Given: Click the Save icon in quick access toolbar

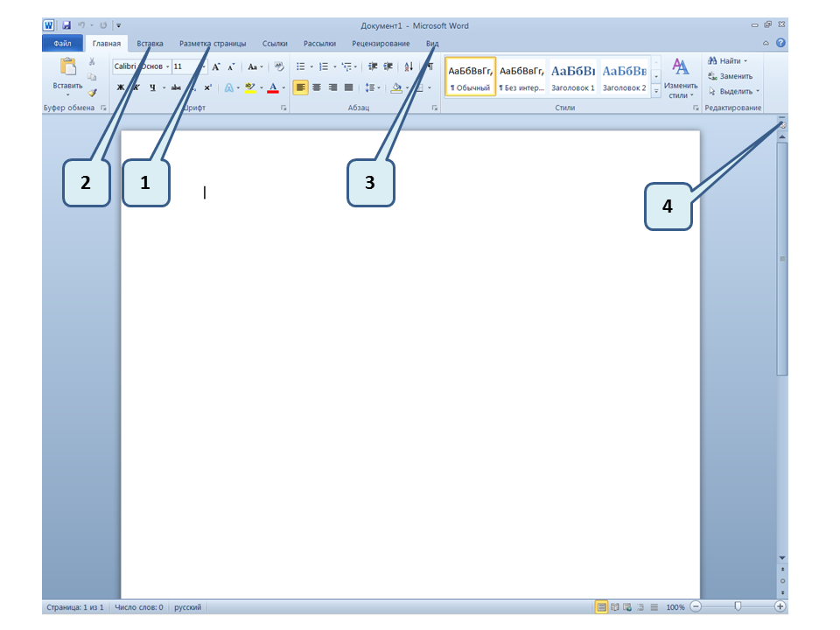Looking at the screenshot, I should tap(66, 25).
